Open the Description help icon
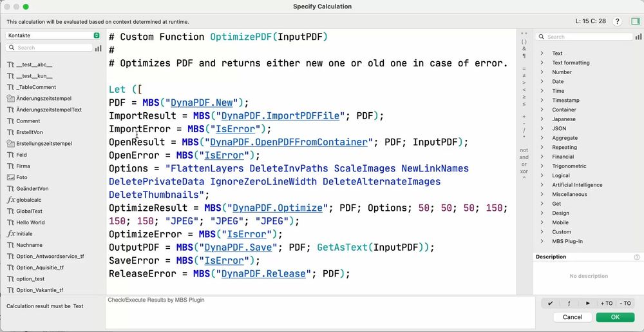644x332 pixels. point(637,257)
